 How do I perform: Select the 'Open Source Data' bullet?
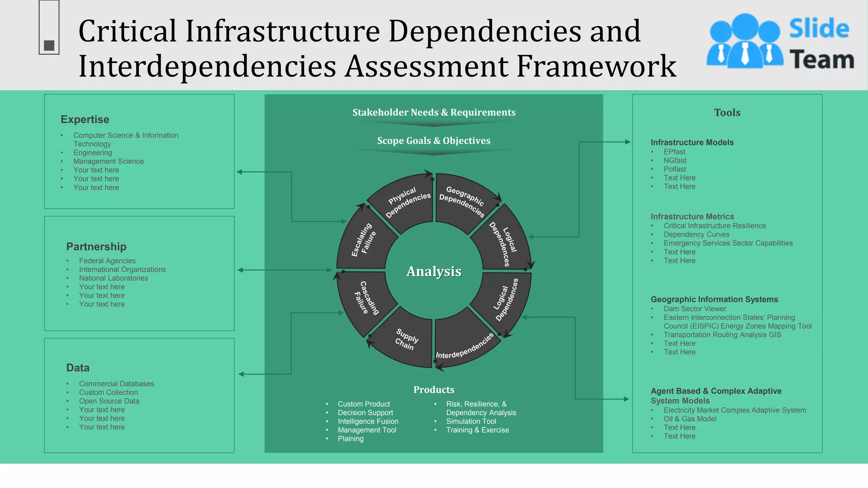pos(109,401)
